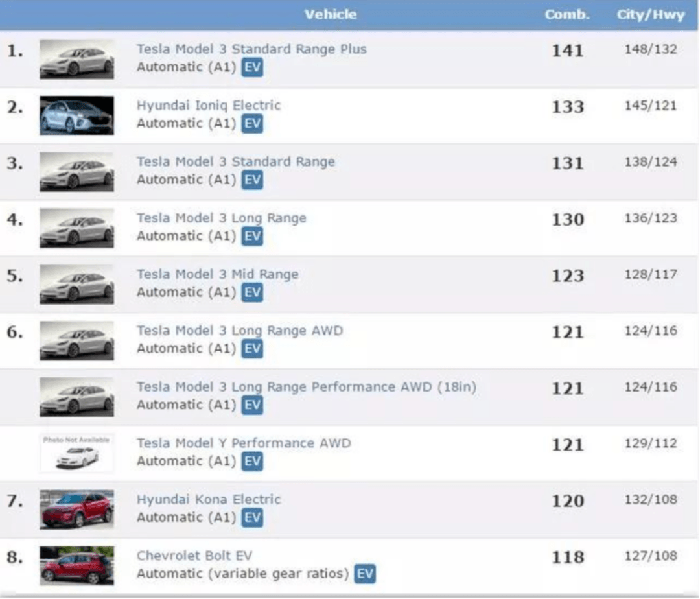700x599 pixels.
Task: Click the Comb. column header
Action: [x=567, y=15]
